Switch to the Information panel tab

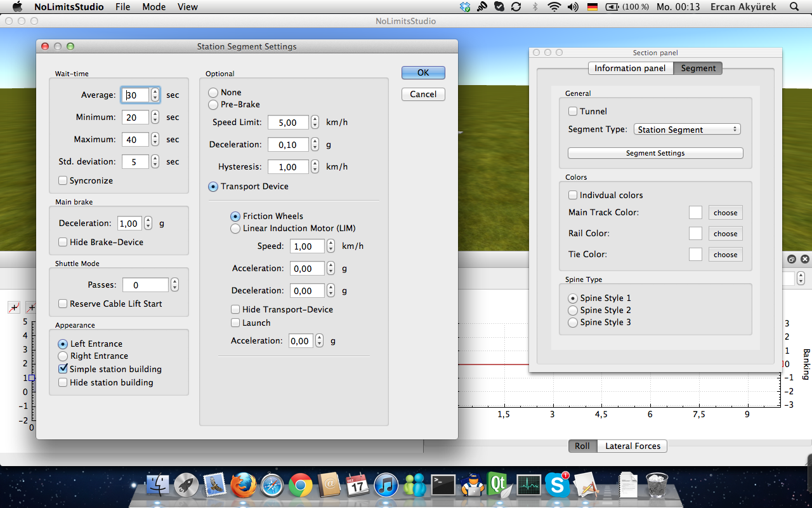point(629,69)
